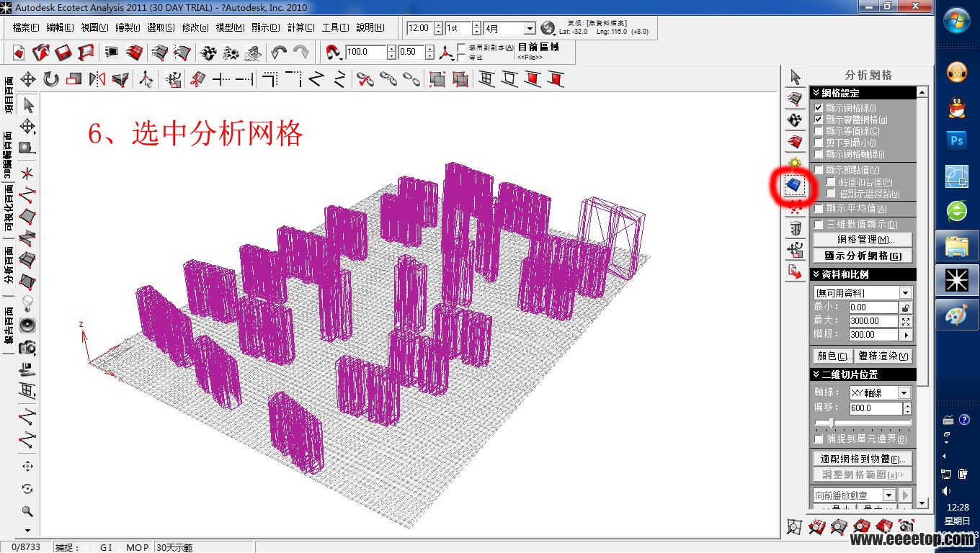Click the scissors cut icon

click(197, 79)
